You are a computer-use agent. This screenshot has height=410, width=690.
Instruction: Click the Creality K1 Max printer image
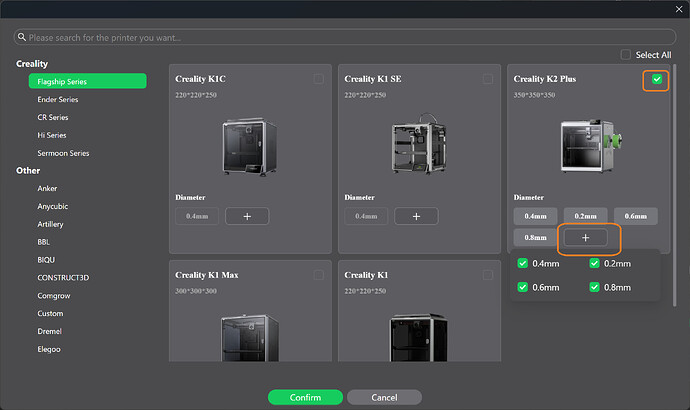tap(250, 337)
